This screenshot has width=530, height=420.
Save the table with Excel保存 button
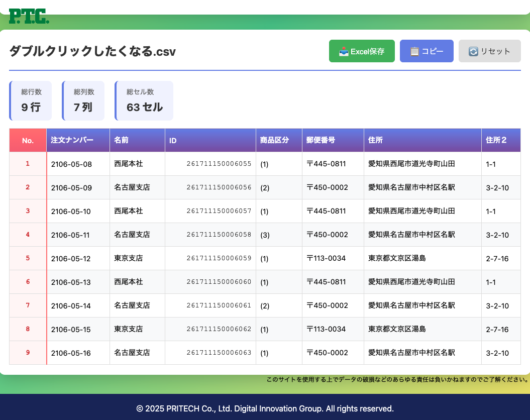362,51
